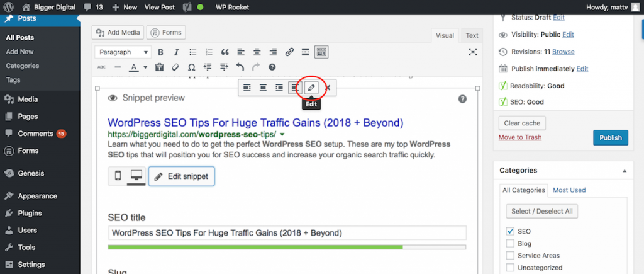Insert a numbered list
Screen dimensions: 644x274
[209, 52]
